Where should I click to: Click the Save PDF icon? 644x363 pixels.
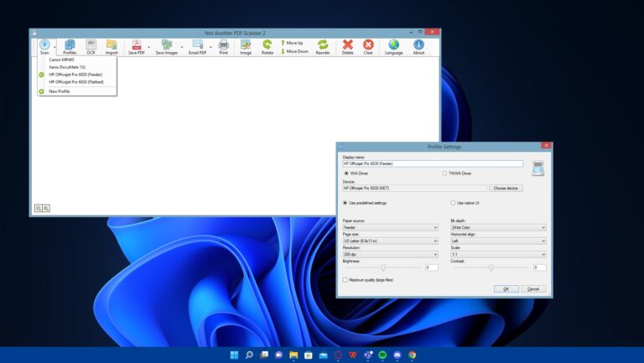[136, 46]
